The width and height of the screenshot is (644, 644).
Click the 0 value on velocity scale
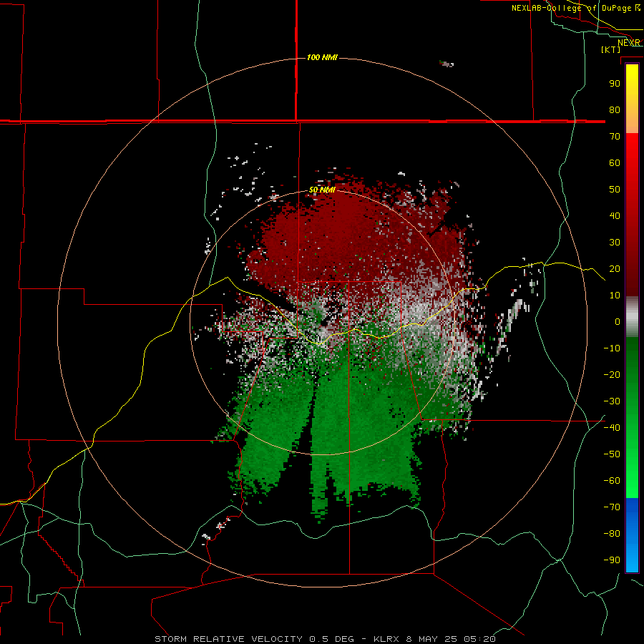[x=618, y=321]
